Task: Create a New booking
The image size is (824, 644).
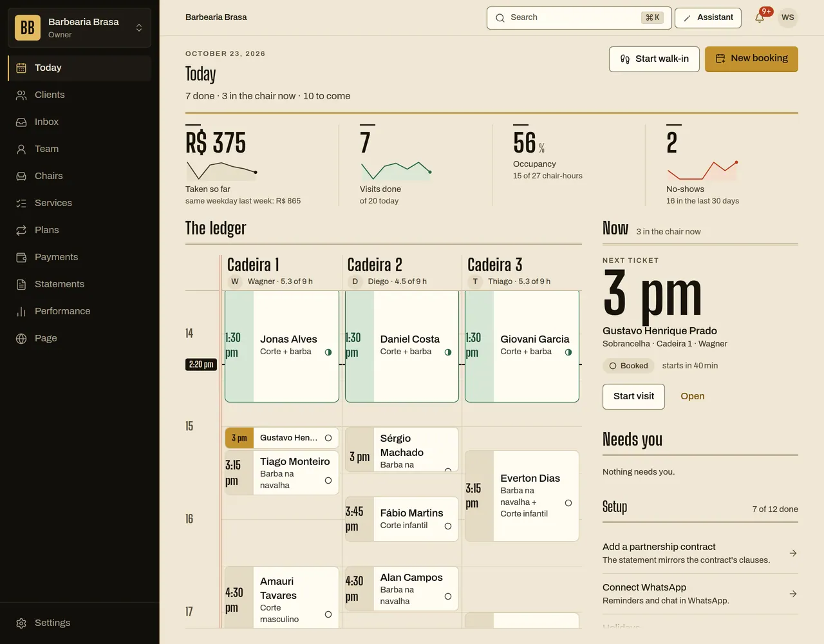Action: [x=751, y=59]
